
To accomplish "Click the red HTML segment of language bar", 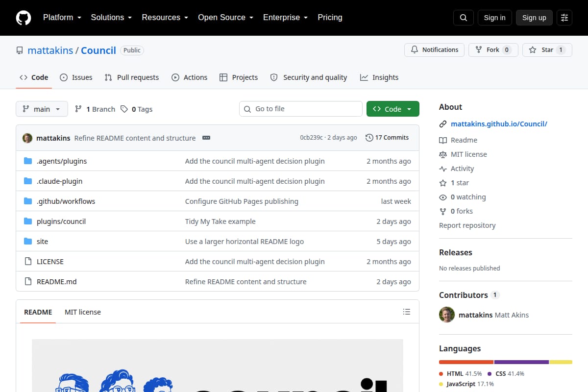I will [466, 362].
